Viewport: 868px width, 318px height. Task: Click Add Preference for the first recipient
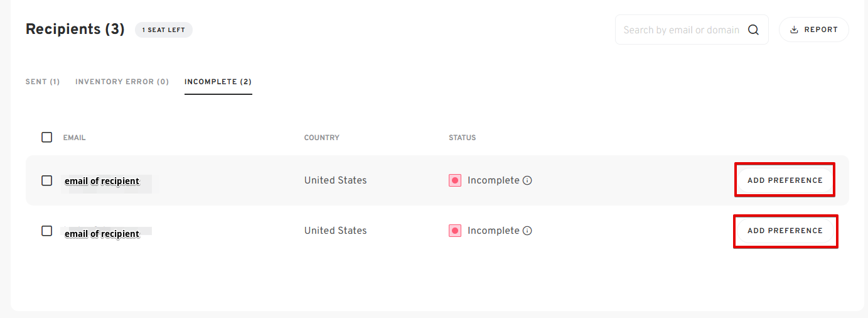tap(785, 180)
